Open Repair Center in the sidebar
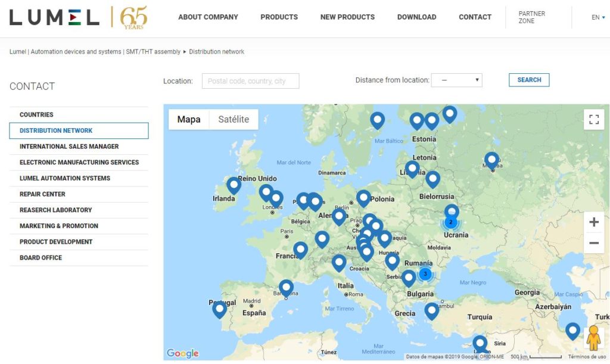Image resolution: width=610 pixels, height=364 pixels. pyautogui.click(x=42, y=194)
